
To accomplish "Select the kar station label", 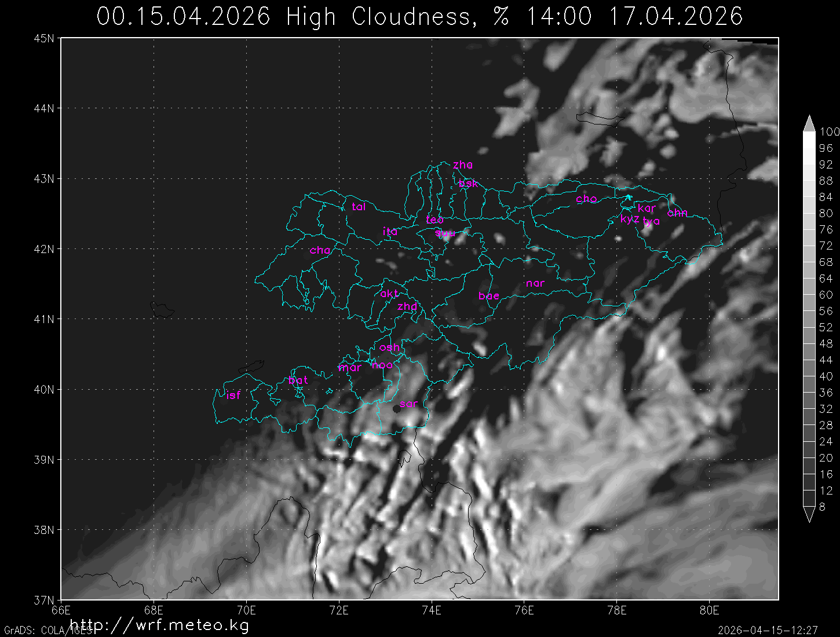I will coord(647,208).
